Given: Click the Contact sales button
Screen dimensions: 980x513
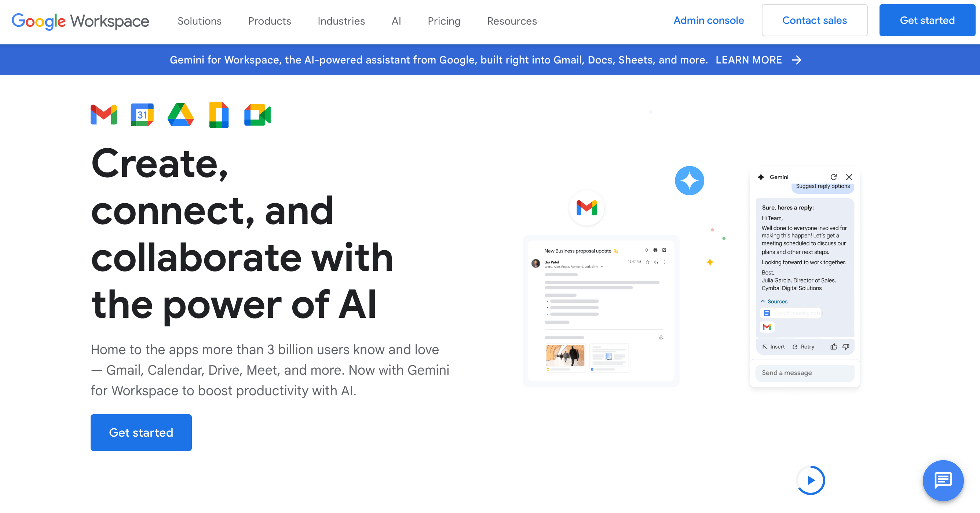Looking at the screenshot, I should 814,20.
